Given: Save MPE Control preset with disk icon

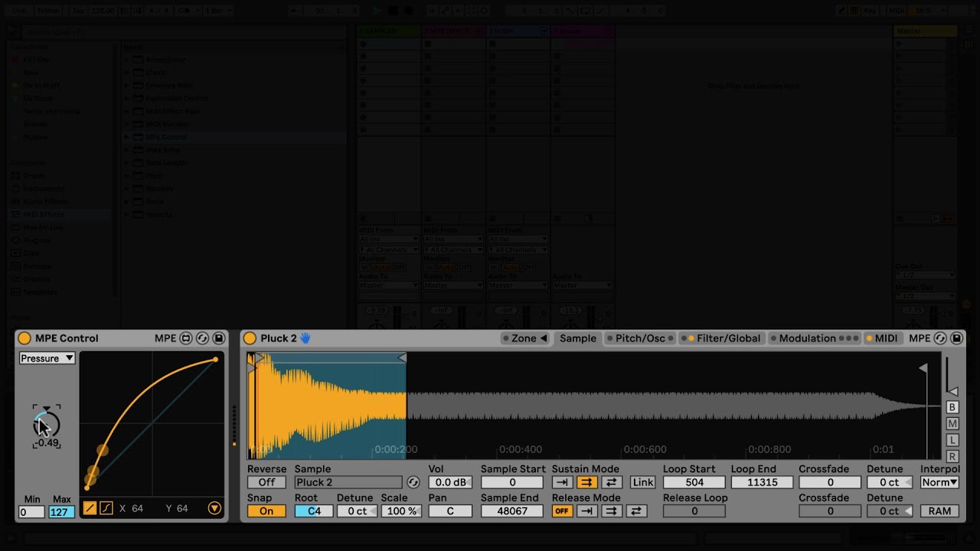Looking at the screenshot, I should 218,338.
